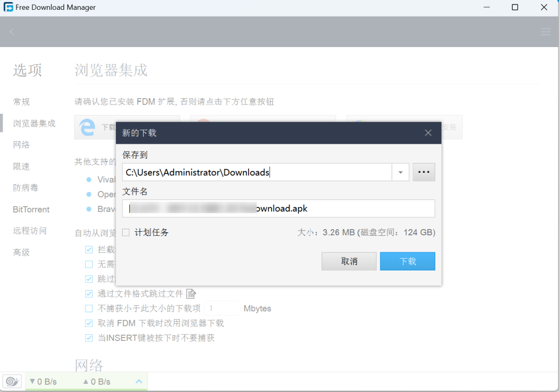Open the file format skip list editor icon

(x=190, y=293)
